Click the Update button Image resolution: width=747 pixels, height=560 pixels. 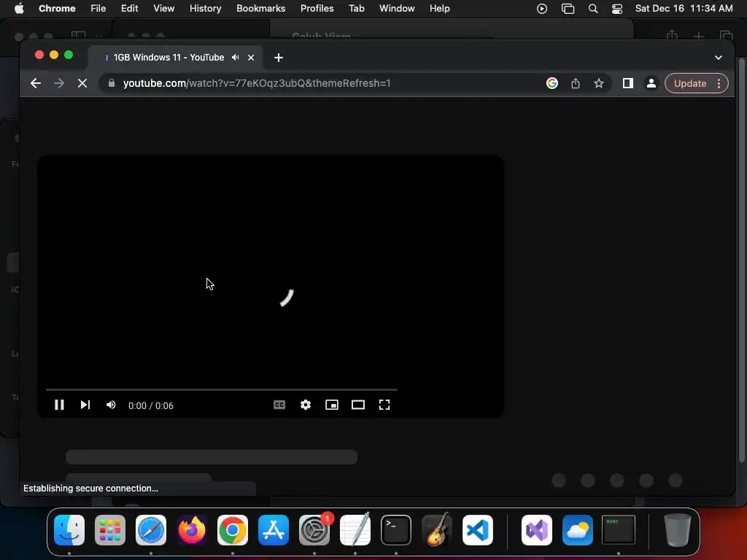click(690, 83)
